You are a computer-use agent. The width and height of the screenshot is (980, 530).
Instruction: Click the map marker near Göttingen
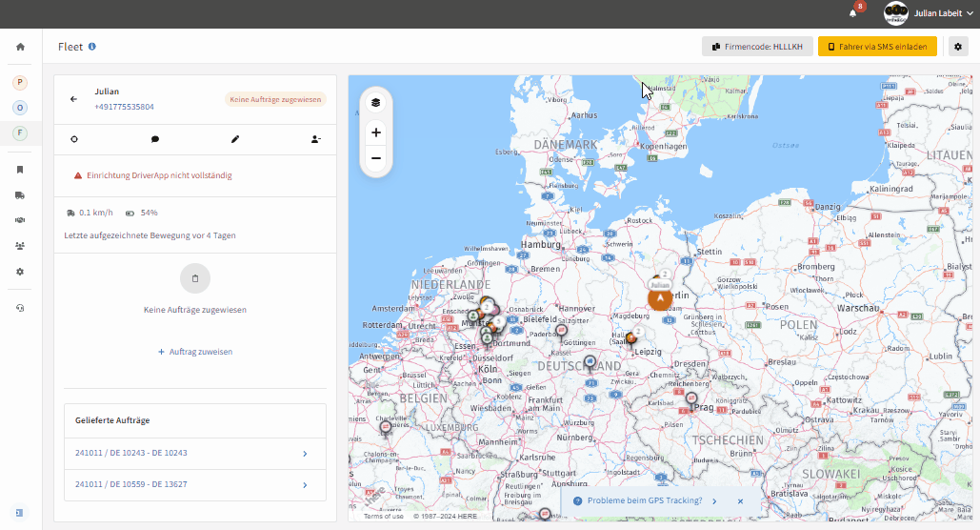[x=561, y=331]
